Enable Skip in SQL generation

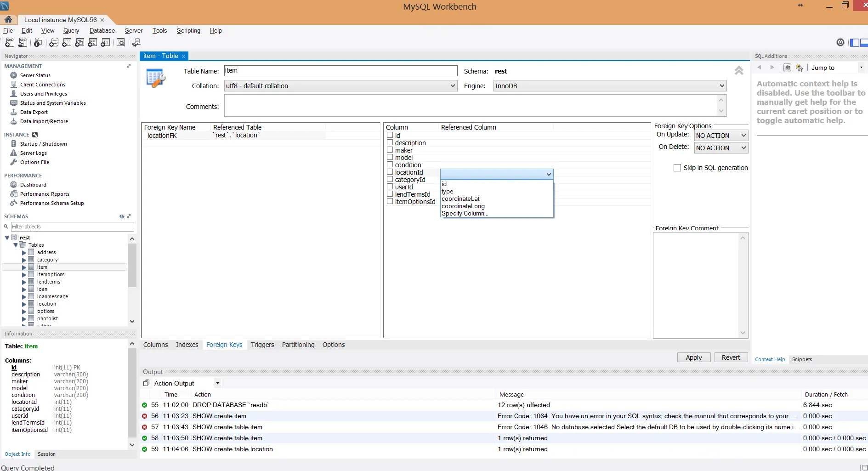tap(677, 168)
